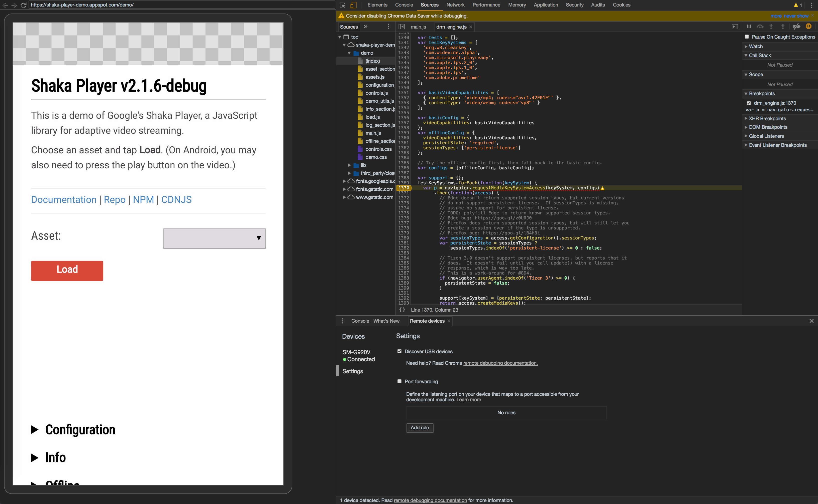Enable the Port forwarding checkbox
Screen dimensions: 818x504
point(399,381)
